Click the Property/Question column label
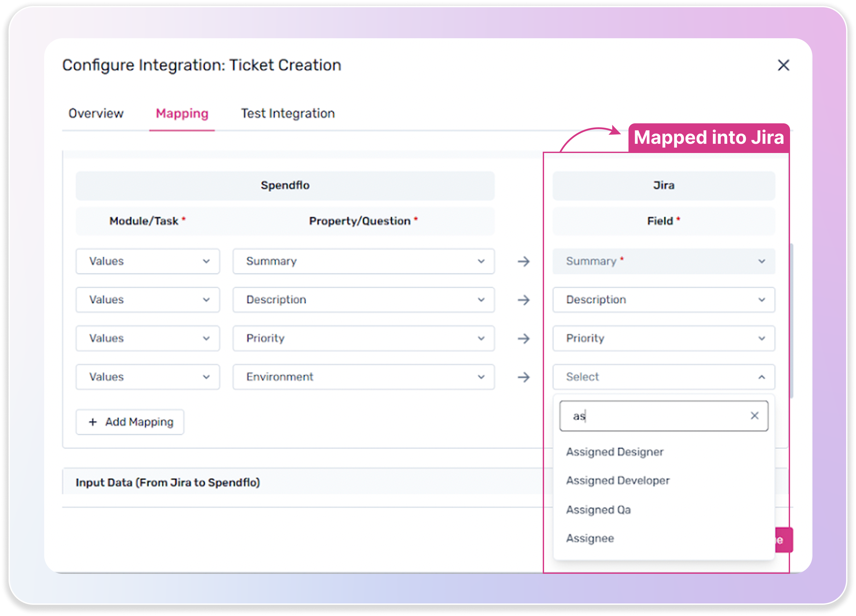 coord(363,221)
